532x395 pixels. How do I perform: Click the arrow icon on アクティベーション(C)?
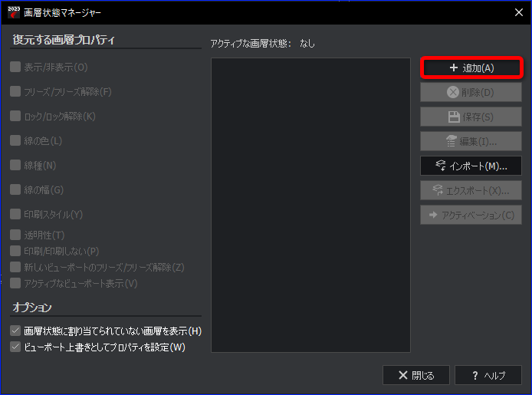click(433, 215)
